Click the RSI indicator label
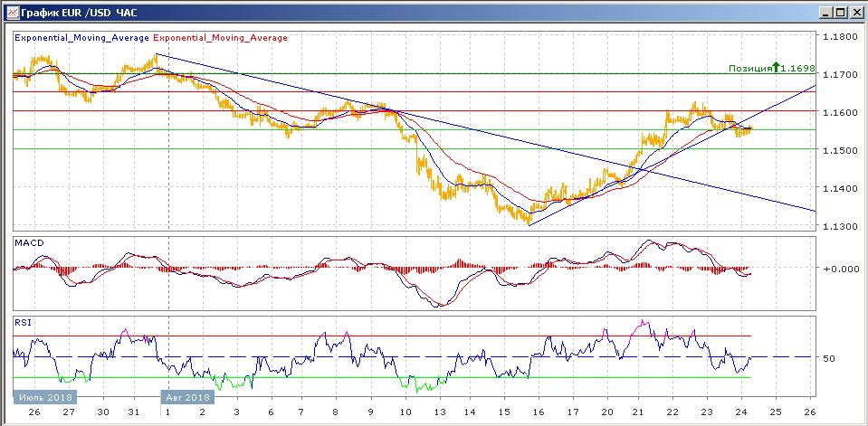 (22, 323)
